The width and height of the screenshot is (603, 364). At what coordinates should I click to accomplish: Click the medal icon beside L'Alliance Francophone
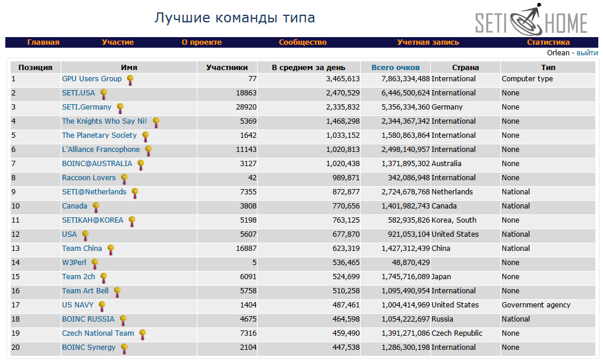pyautogui.click(x=149, y=151)
